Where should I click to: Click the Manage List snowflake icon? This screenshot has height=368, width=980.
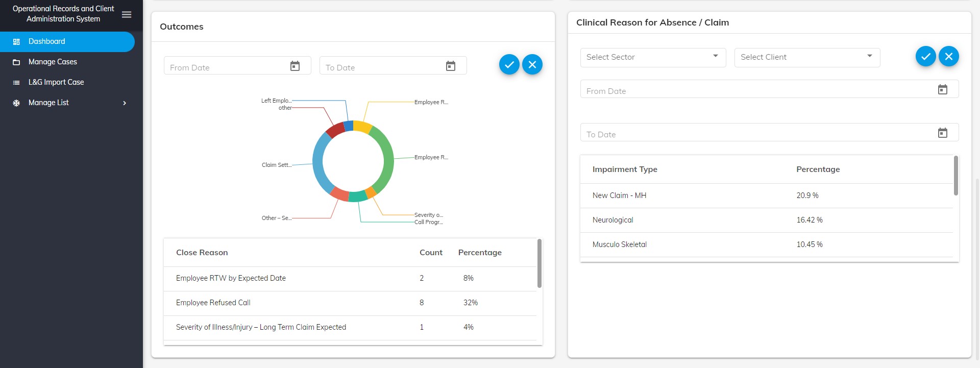16,103
